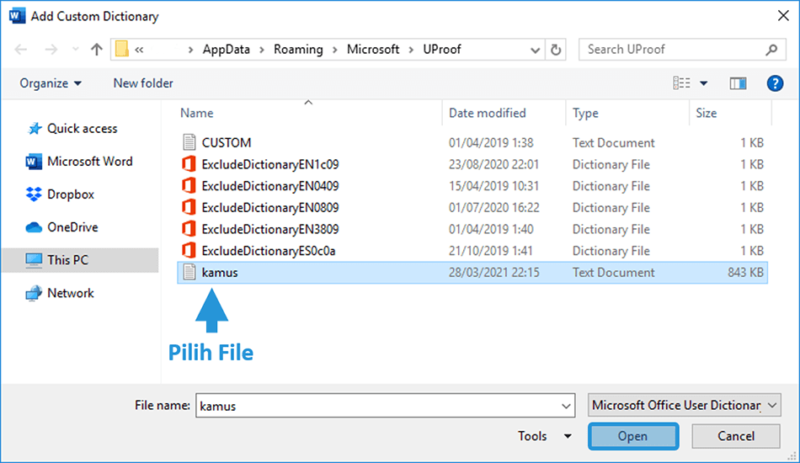This screenshot has width=800, height=463.
Task: Click the ExcludeDictionaryES0c0a Office icon
Action: coord(189,250)
